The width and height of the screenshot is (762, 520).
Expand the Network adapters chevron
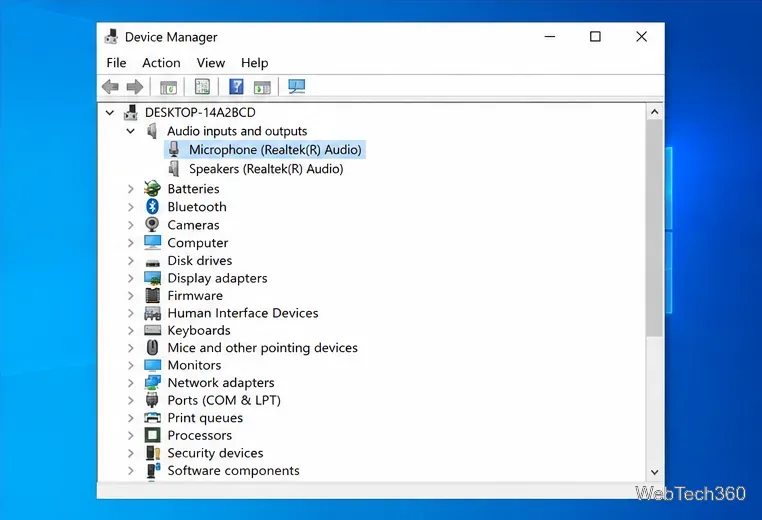(131, 383)
